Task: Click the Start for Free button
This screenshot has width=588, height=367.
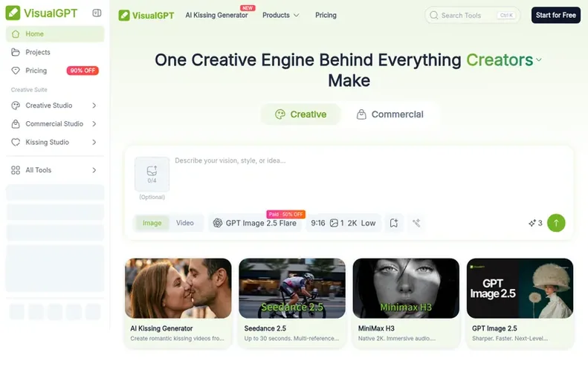Action: pyautogui.click(x=556, y=16)
